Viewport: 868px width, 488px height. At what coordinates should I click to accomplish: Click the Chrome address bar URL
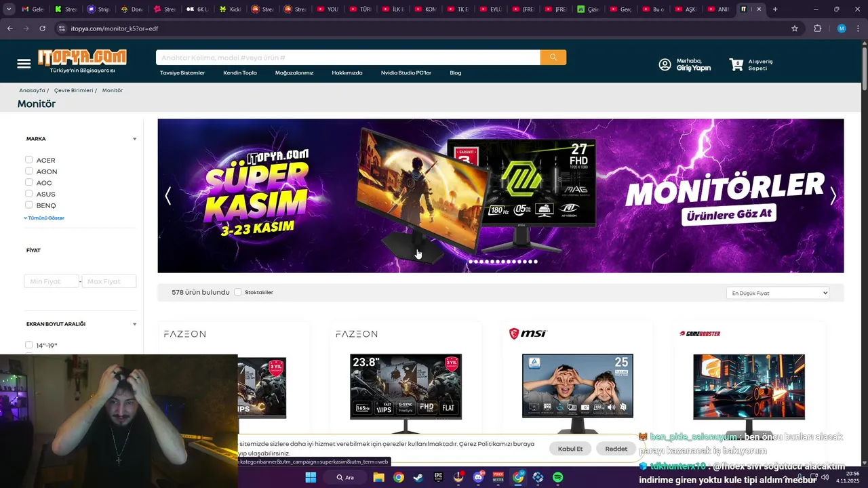115,28
